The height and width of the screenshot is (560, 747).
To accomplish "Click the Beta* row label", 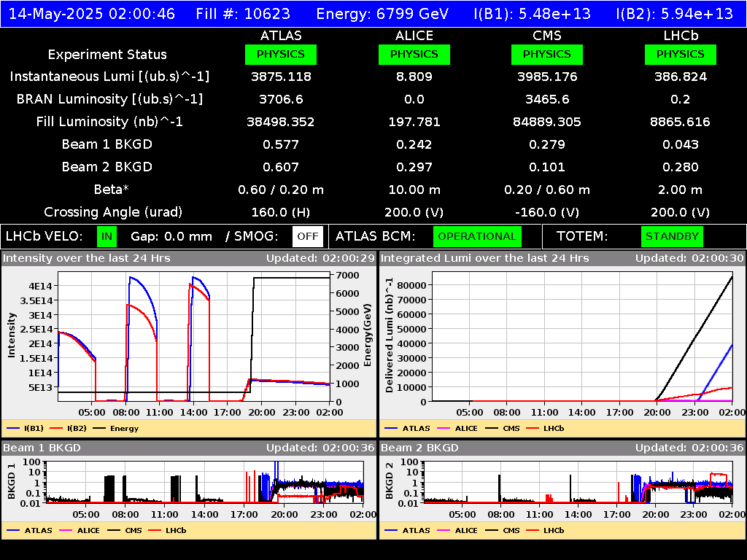I will tap(112, 190).
